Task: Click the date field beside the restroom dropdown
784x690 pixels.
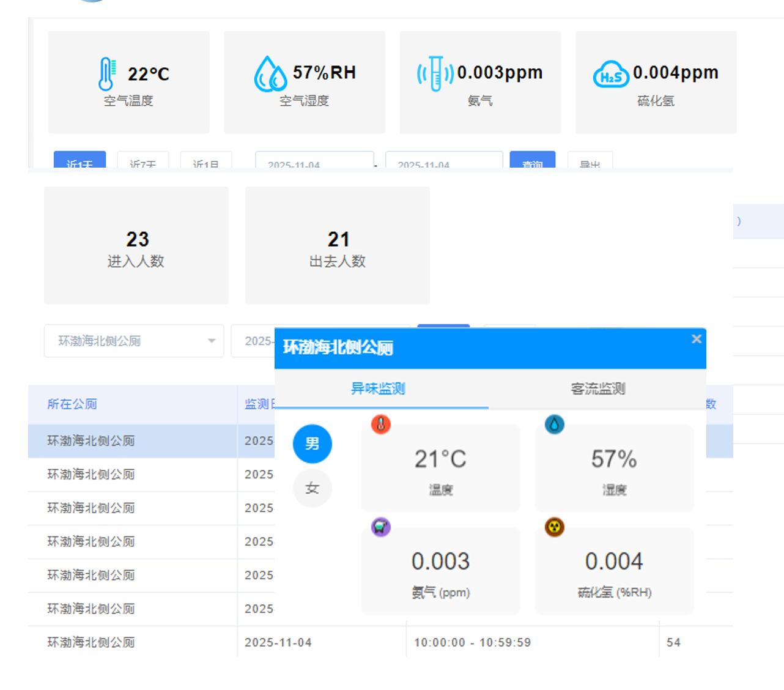Action: coord(253,341)
